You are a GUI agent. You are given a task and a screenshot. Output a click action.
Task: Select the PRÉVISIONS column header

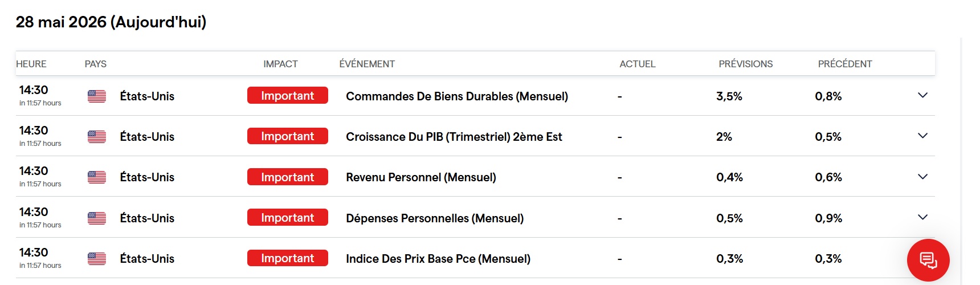tap(746, 64)
